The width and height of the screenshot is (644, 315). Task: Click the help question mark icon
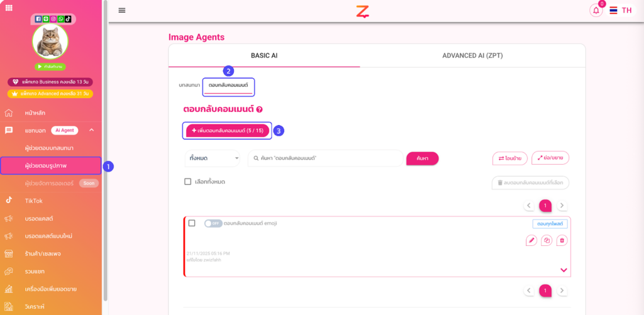pyautogui.click(x=259, y=109)
